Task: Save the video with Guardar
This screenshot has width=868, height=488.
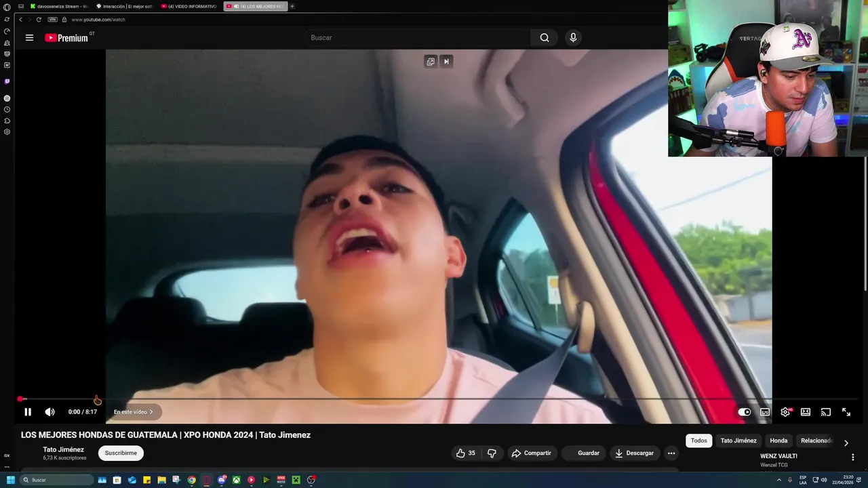Action: pyautogui.click(x=583, y=453)
